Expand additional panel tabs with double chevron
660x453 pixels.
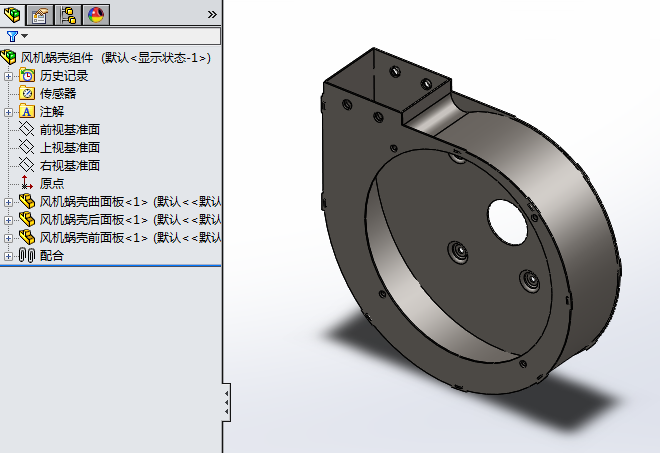pyautogui.click(x=212, y=15)
